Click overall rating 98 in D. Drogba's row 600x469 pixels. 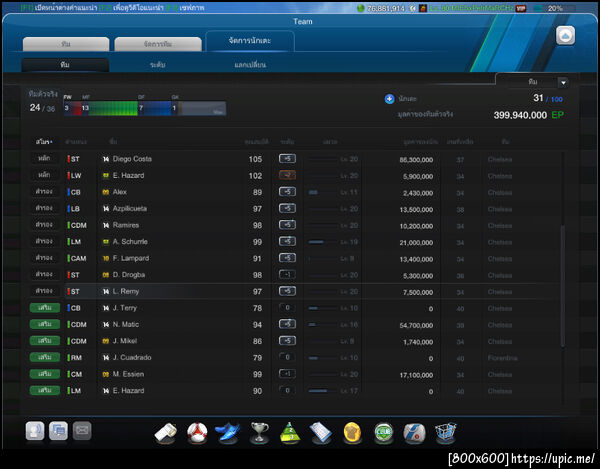click(x=257, y=275)
